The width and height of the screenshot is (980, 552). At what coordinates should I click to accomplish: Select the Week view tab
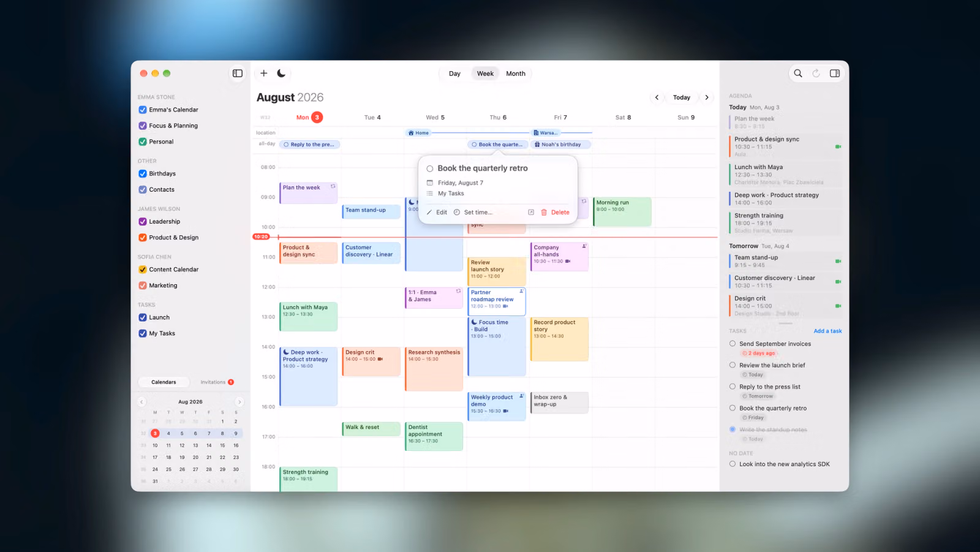click(485, 74)
